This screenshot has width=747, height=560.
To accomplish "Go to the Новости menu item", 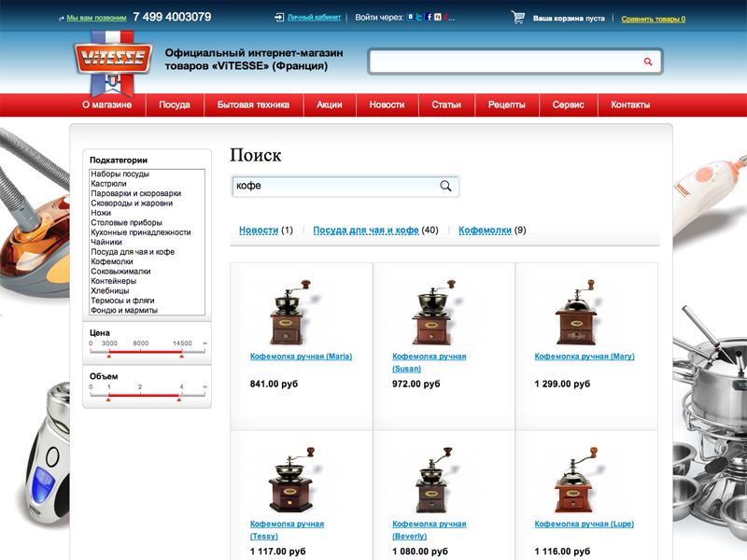I will click(x=387, y=105).
